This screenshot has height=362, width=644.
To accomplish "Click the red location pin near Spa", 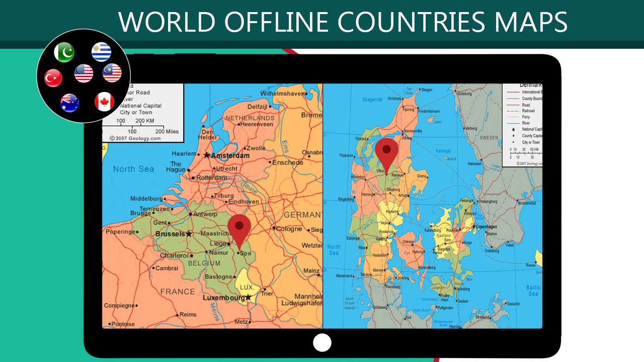I will click(x=239, y=231).
